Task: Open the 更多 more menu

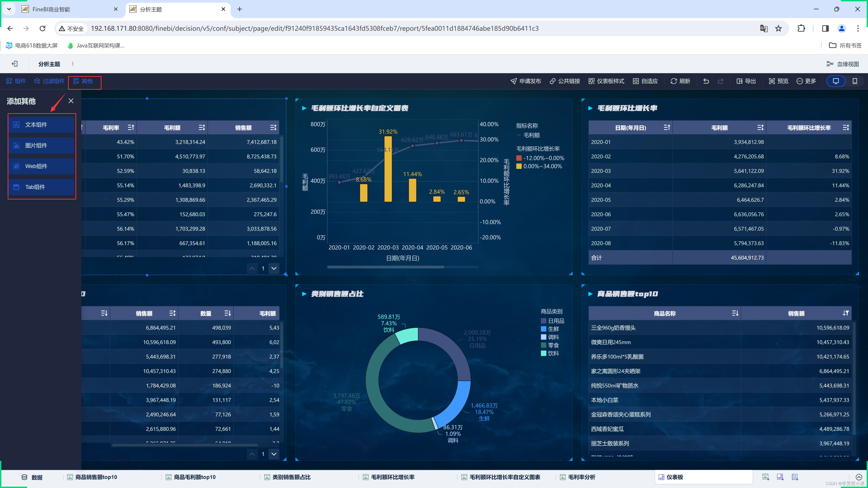Action: (x=806, y=81)
